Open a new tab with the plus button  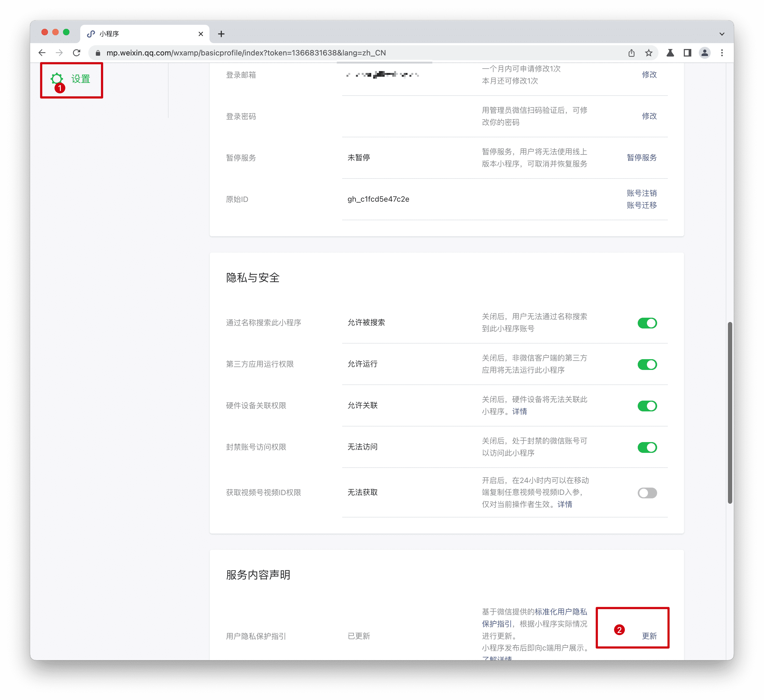tap(221, 34)
